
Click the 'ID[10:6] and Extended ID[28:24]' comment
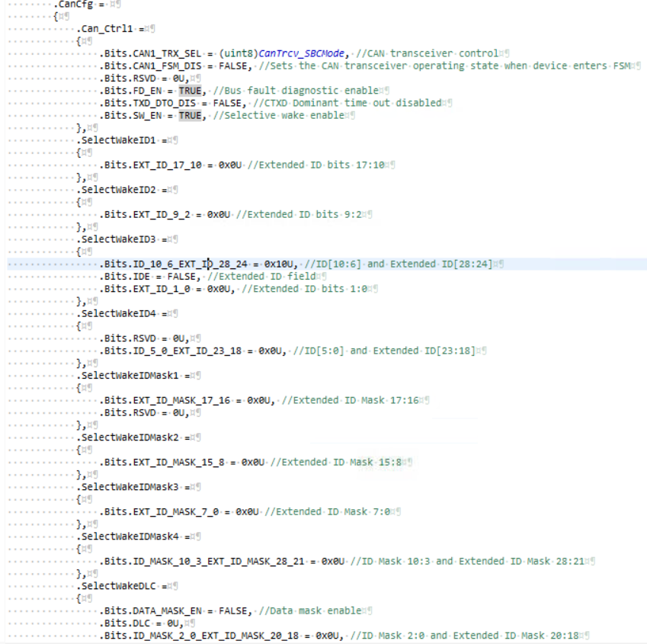click(399, 264)
